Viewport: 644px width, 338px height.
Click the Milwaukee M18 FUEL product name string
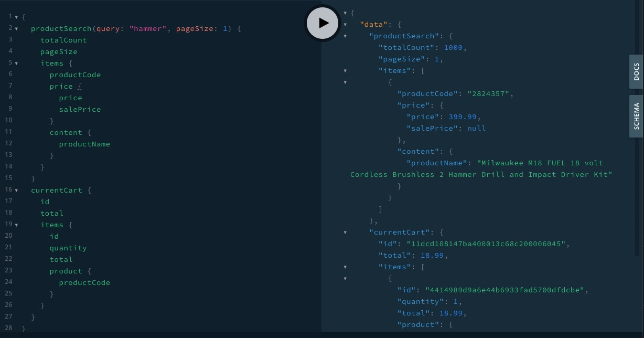(x=481, y=168)
